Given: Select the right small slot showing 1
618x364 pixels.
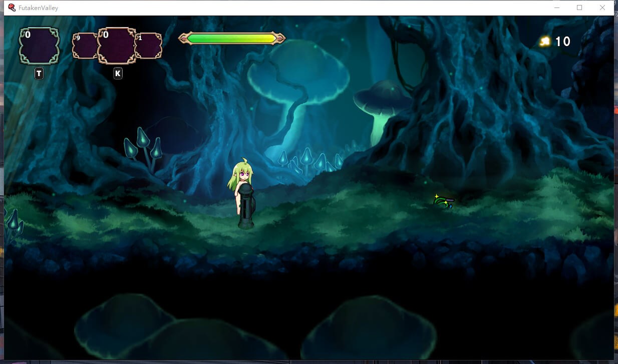Looking at the screenshot, I should pos(149,46).
